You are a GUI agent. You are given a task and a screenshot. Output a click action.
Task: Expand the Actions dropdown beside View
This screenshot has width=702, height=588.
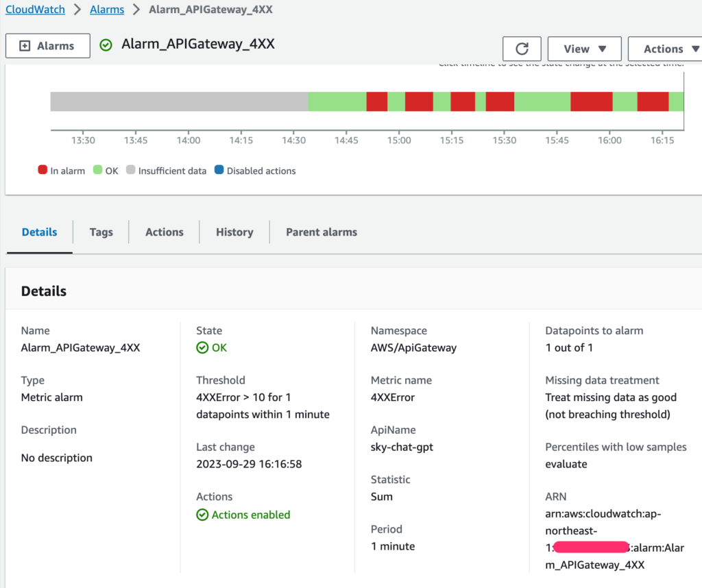pyautogui.click(x=665, y=49)
